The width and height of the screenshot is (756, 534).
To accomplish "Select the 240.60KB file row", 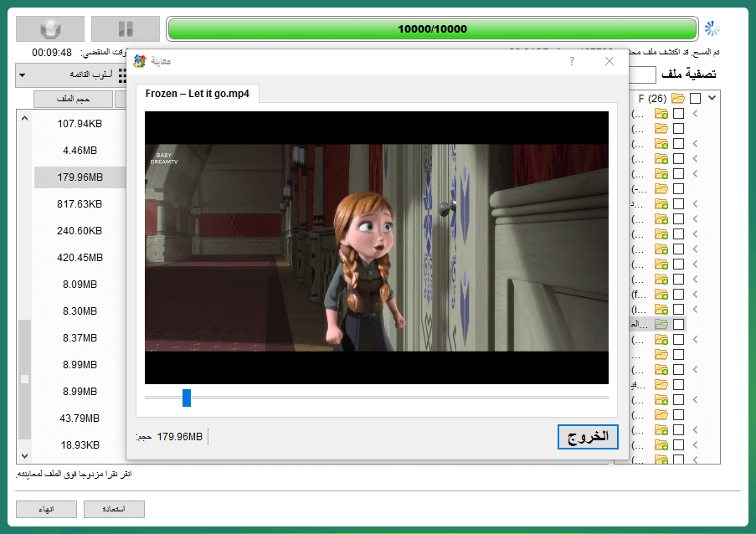I will tap(80, 231).
